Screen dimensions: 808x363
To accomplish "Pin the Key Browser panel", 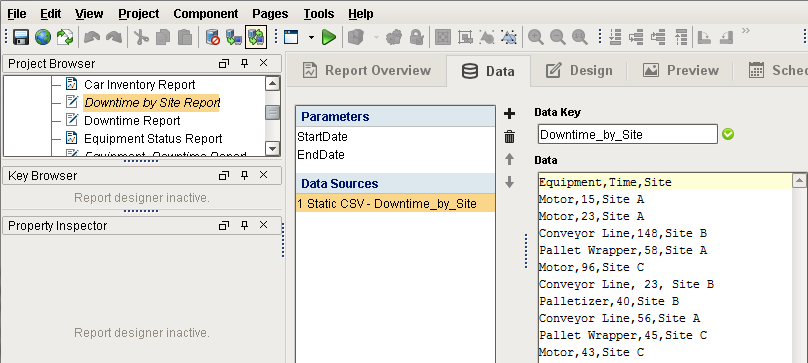I will pos(244,176).
